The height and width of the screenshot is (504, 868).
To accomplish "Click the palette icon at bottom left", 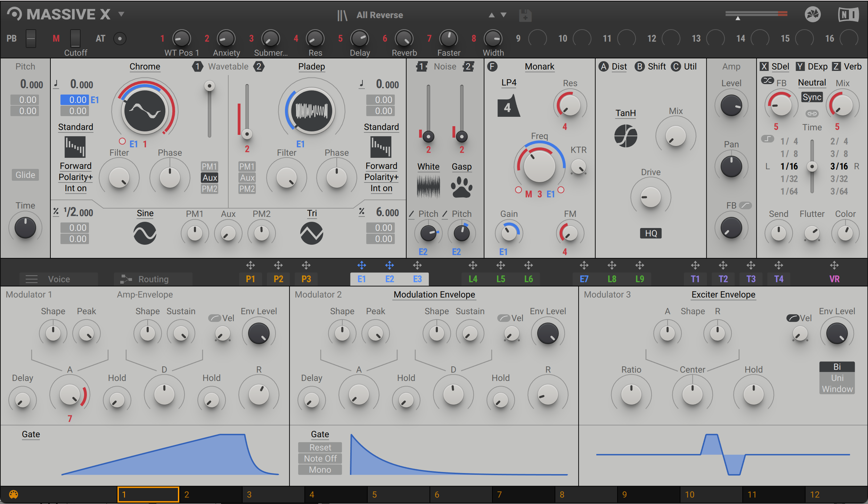I will click(x=14, y=494).
